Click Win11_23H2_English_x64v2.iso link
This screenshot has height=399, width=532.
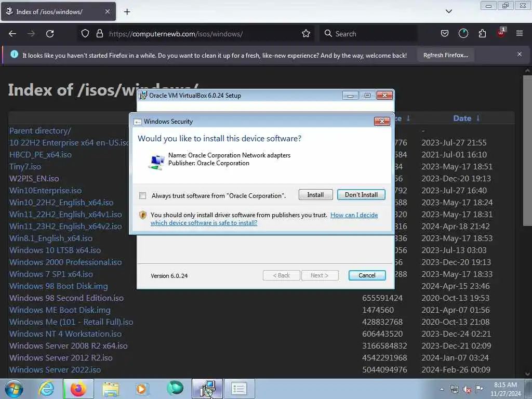click(x=65, y=227)
